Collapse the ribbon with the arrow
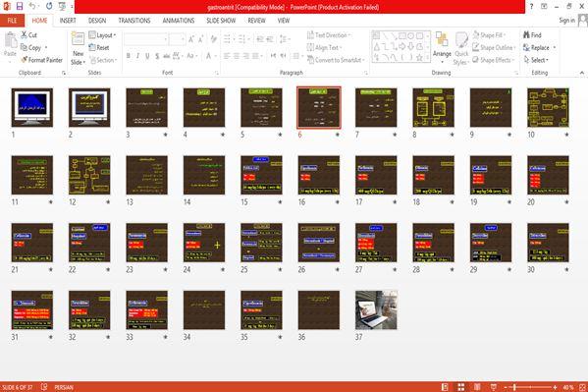The height and width of the screenshot is (392, 588). (582, 73)
